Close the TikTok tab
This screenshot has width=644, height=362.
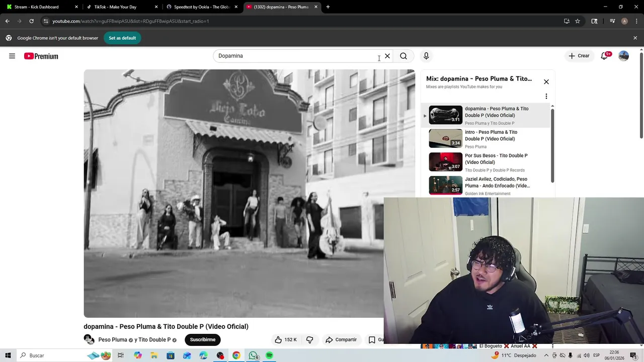pyautogui.click(x=156, y=7)
